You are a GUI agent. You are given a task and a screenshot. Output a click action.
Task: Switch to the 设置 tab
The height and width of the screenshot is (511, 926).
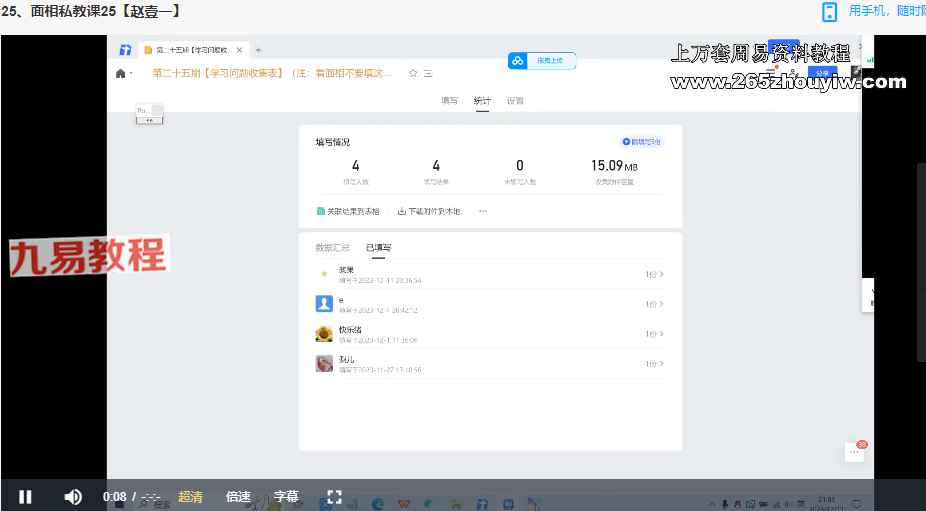coord(515,101)
